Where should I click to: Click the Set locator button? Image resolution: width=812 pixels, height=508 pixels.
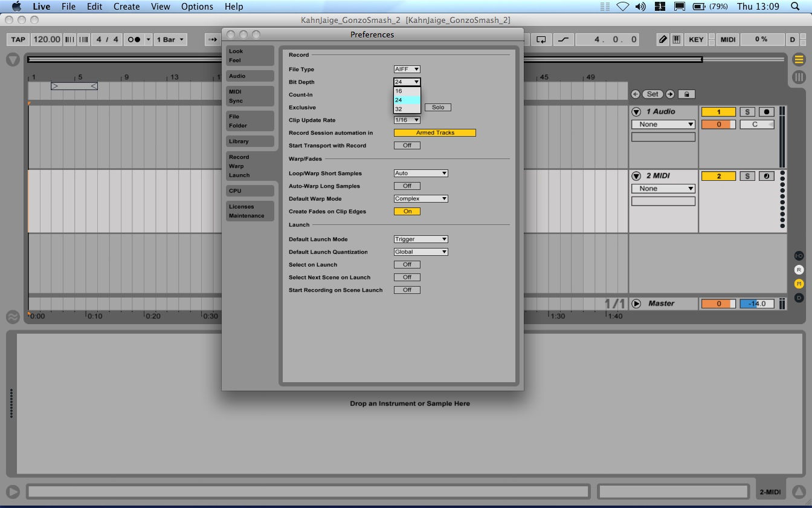652,94
